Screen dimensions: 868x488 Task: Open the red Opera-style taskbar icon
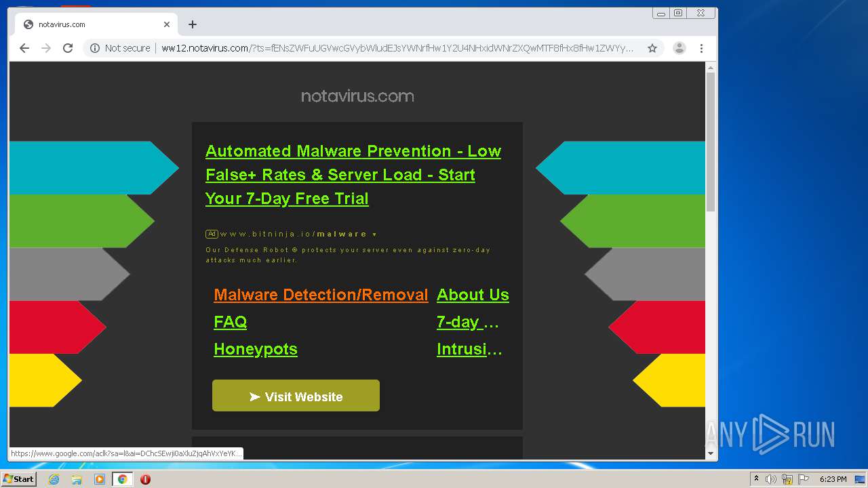point(145,479)
